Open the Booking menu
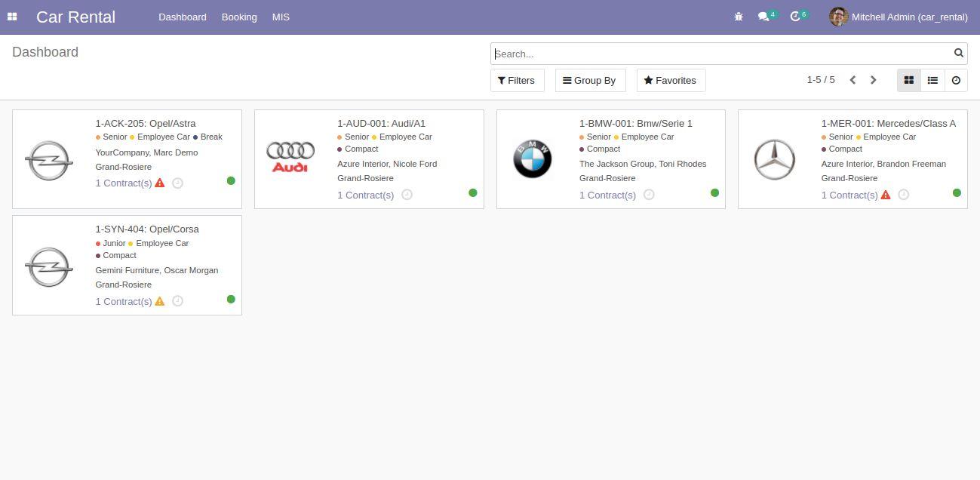980x480 pixels. coord(239,17)
